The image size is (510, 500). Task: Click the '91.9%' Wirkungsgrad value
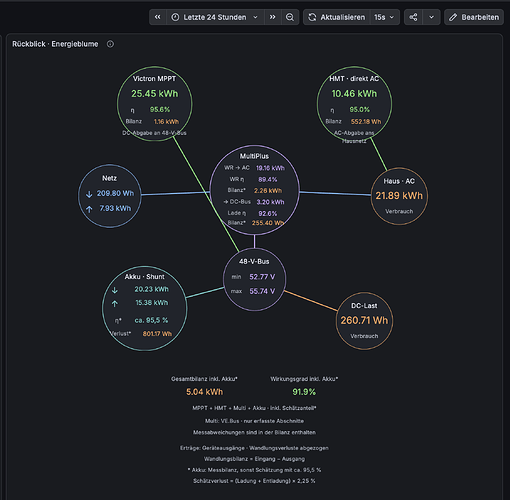[304, 392]
